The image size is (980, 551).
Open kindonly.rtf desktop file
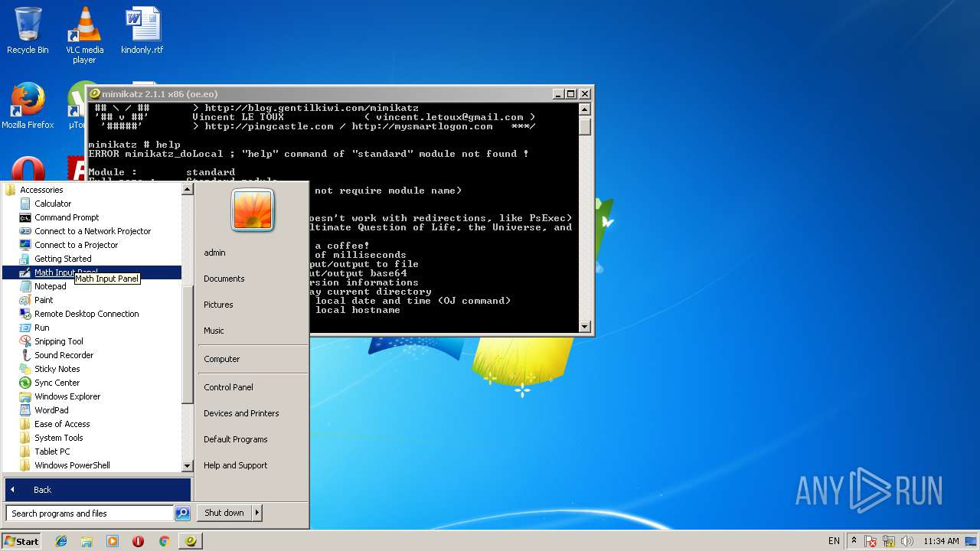click(x=142, y=31)
